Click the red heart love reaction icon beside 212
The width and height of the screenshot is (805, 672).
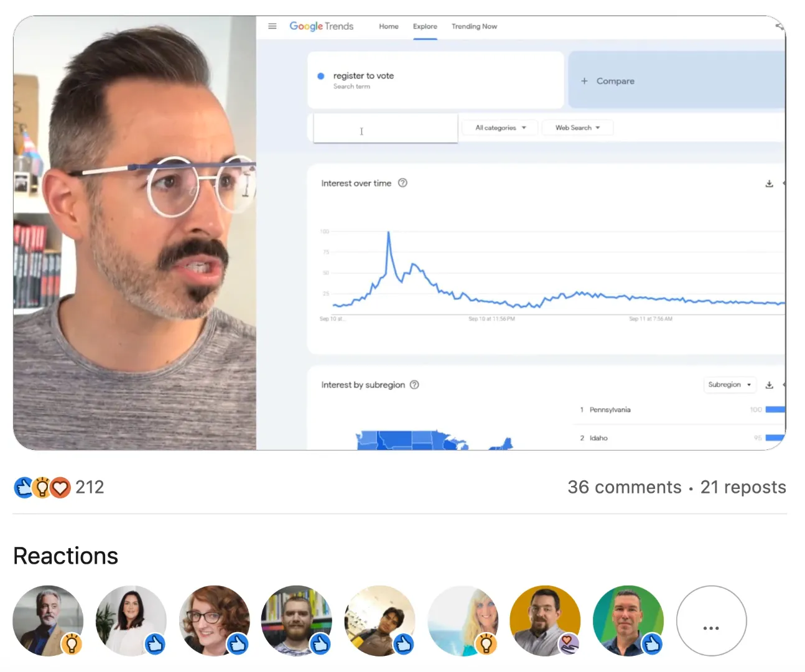pyautogui.click(x=60, y=487)
